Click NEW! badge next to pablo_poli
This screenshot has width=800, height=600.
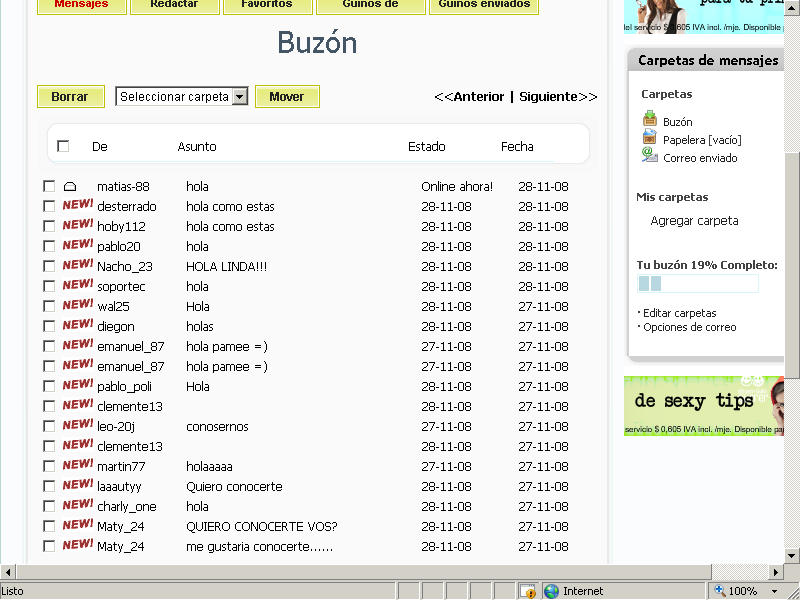(78, 385)
